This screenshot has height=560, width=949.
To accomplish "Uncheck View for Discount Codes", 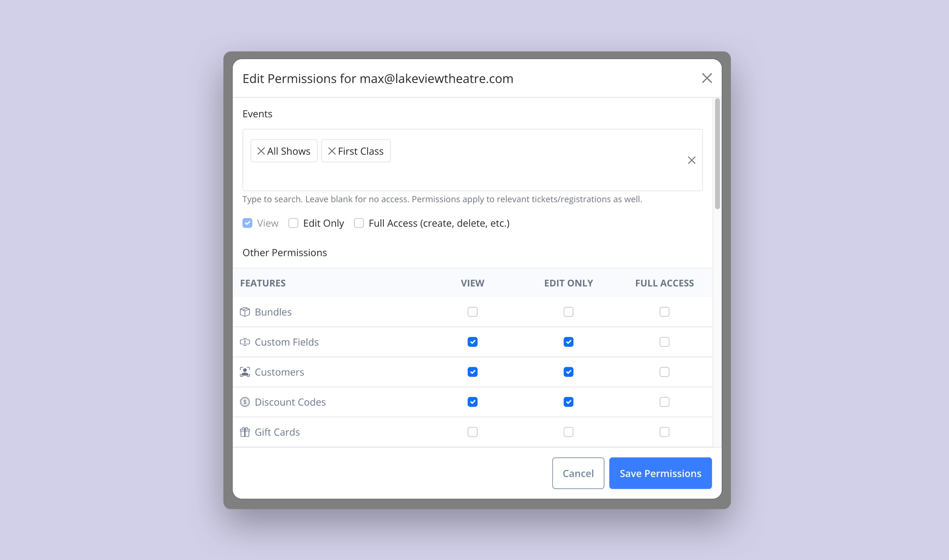I will point(472,402).
